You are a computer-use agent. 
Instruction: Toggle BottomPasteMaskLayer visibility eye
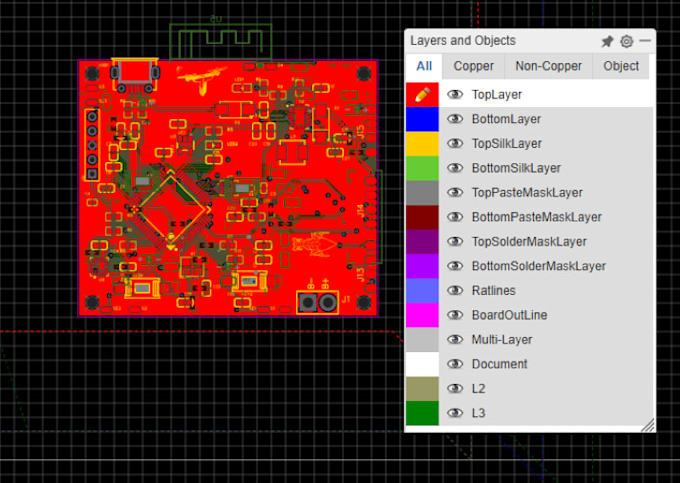coord(455,217)
